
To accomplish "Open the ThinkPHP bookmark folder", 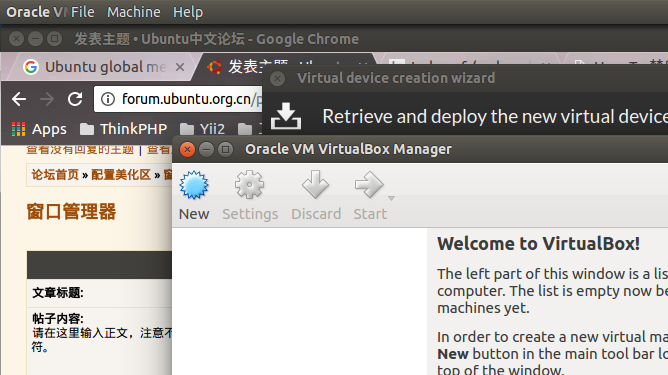I will [x=123, y=129].
